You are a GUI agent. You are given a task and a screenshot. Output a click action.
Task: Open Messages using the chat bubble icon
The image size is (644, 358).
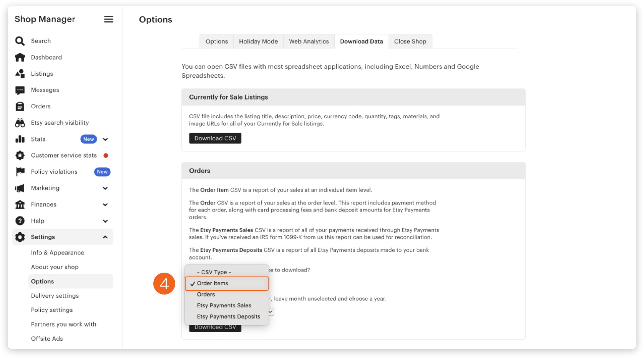(20, 90)
